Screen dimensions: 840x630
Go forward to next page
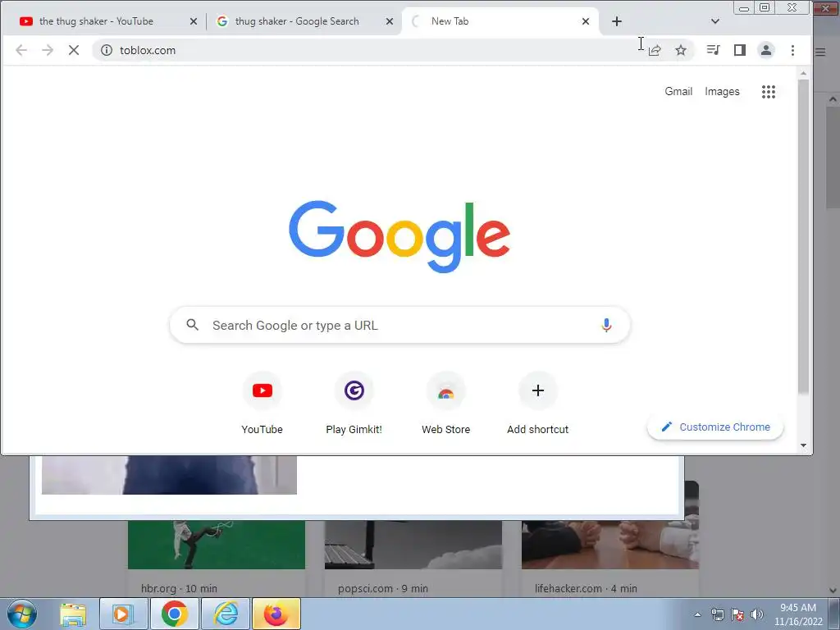pyautogui.click(x=48, y=50)
